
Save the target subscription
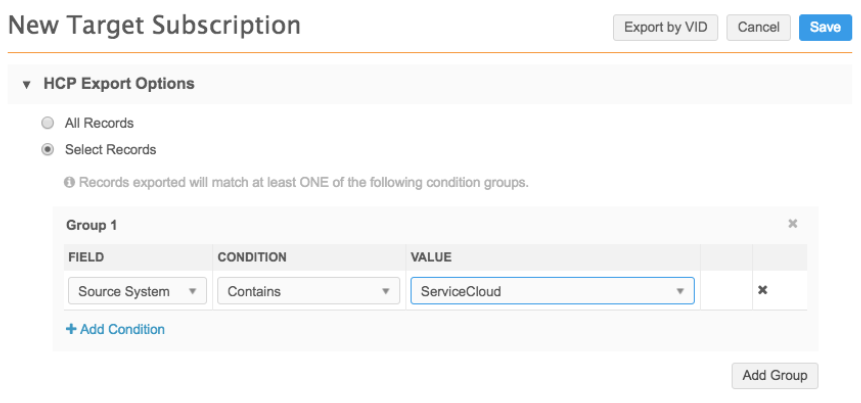[825, 27]
